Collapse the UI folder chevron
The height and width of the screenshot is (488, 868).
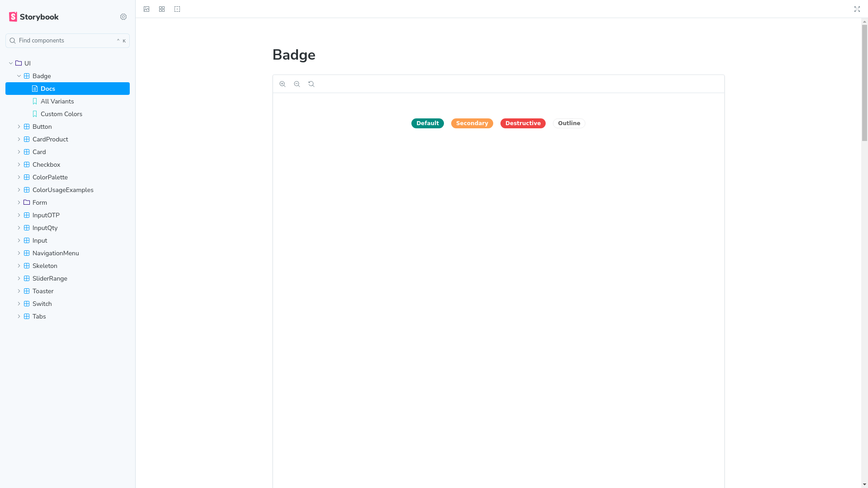pyautogui.click(x=11, y=63)
